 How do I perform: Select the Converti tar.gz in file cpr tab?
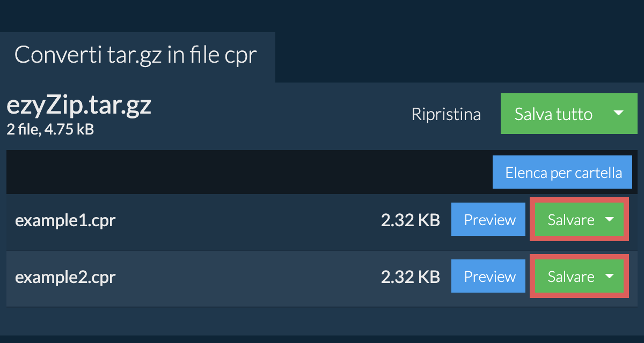(x=136, y=55)
